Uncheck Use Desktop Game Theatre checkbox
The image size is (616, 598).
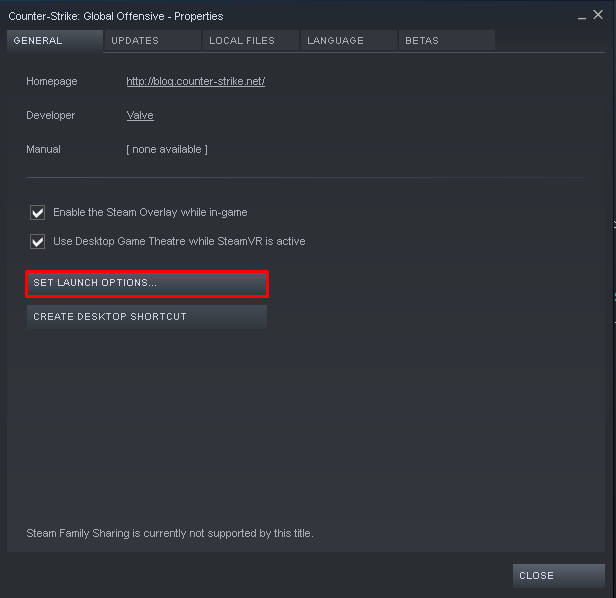[38, 241]
